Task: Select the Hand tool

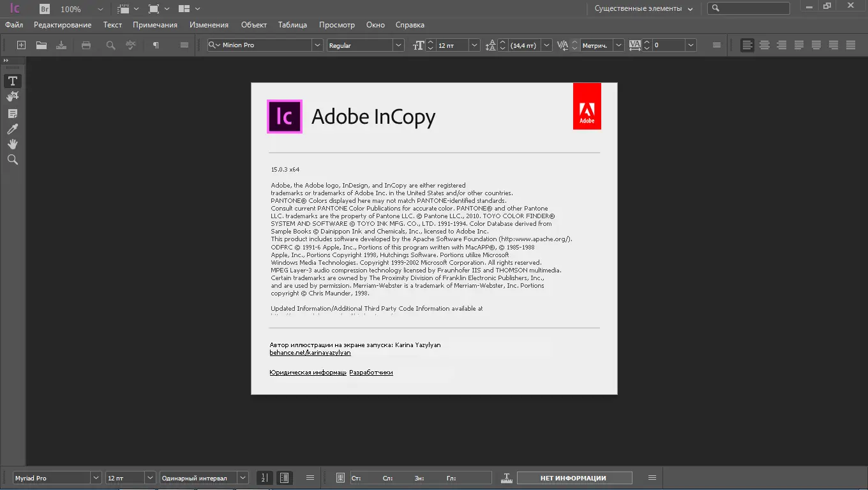Action: 12,144
